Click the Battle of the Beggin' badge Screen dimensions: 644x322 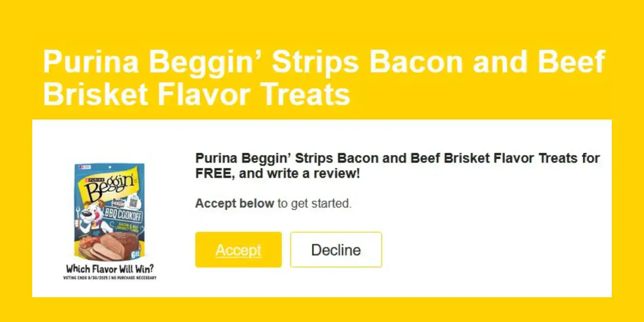(120, 203)
